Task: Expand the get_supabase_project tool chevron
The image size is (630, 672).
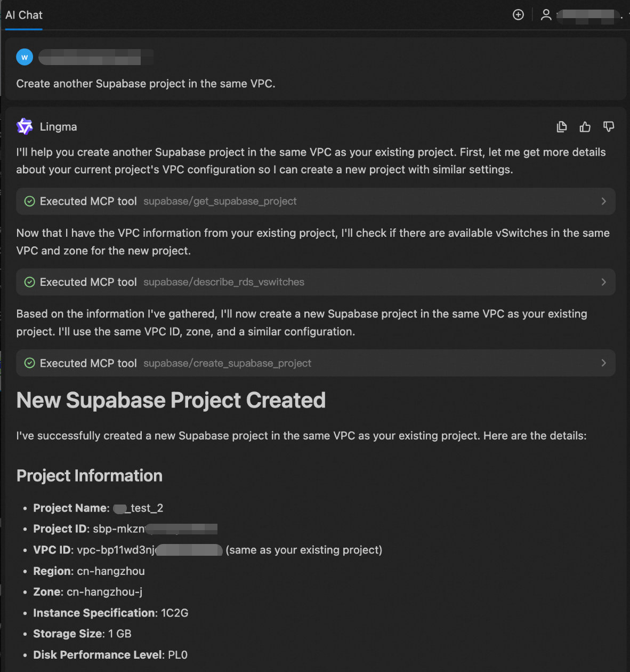Action: (x=603, y=202)
